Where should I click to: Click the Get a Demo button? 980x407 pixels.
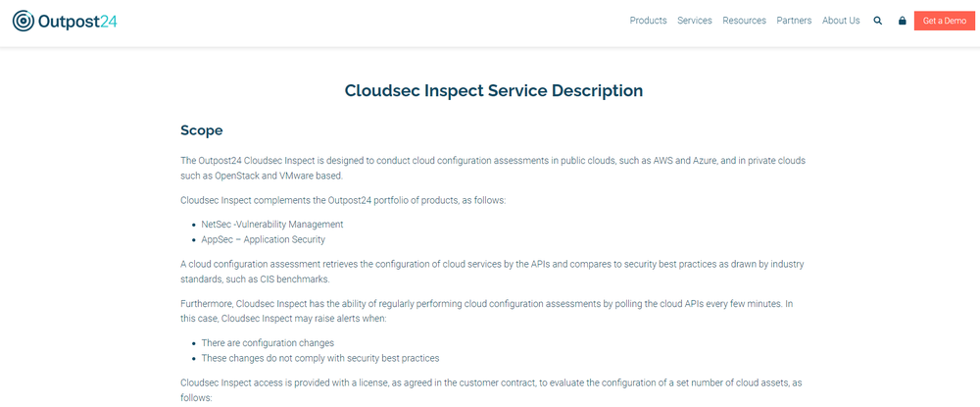pos(945,21)
